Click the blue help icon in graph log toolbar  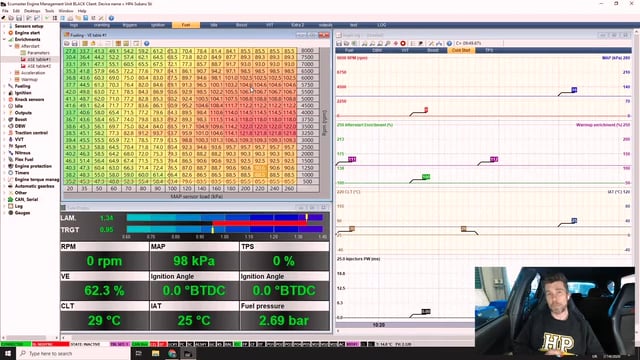pyautogui.click(x=449, y=43)
